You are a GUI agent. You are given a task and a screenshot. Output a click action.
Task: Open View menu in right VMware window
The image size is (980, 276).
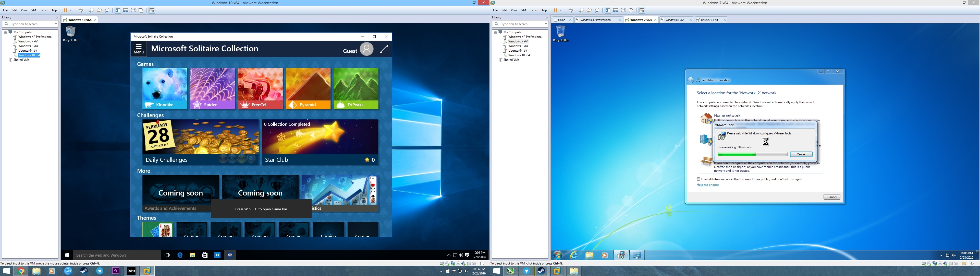514,10
